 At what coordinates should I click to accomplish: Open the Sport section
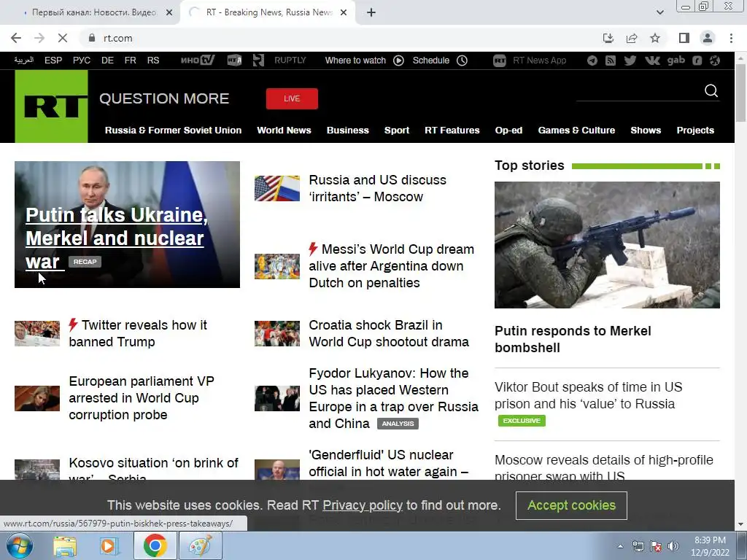397,130
